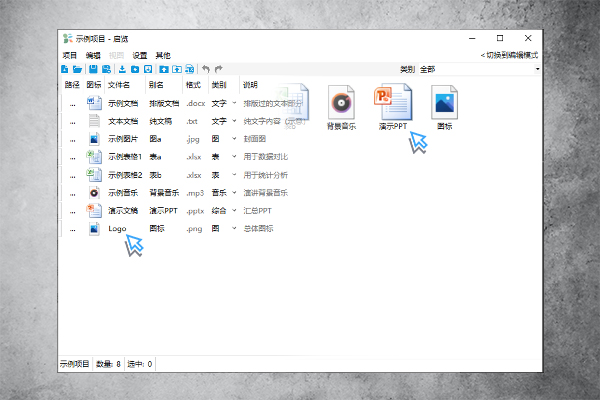Click the 文件名 column header

tap(119, 85)
